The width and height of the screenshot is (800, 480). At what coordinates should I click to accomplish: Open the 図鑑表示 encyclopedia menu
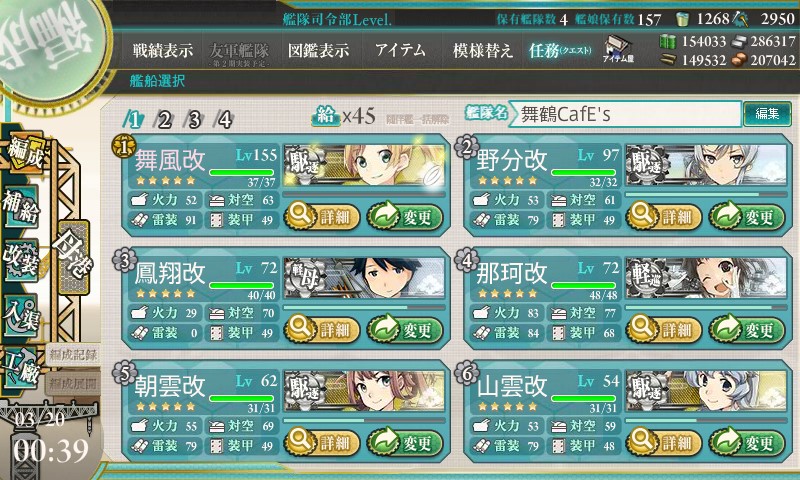click(318, 50)
